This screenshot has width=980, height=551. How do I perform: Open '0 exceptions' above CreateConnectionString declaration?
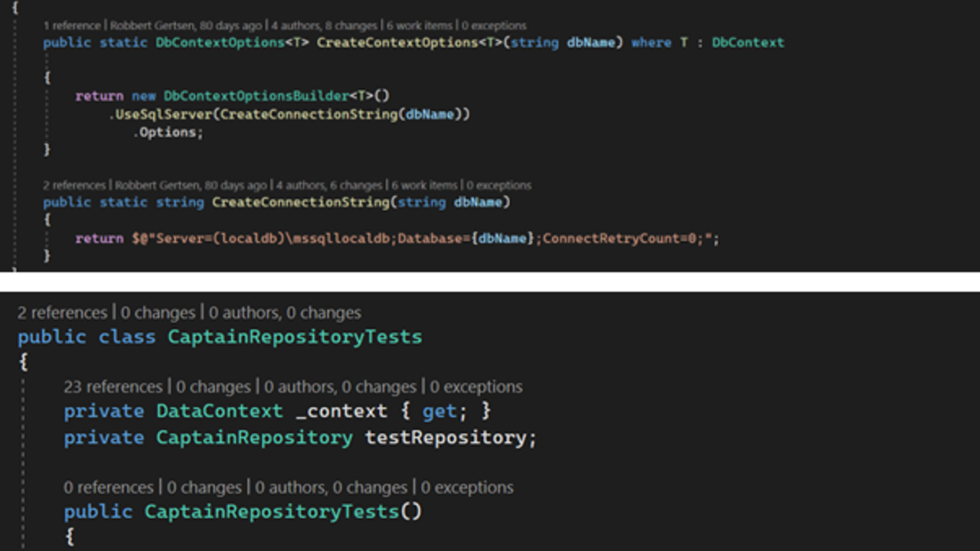(x=498, y=185)
